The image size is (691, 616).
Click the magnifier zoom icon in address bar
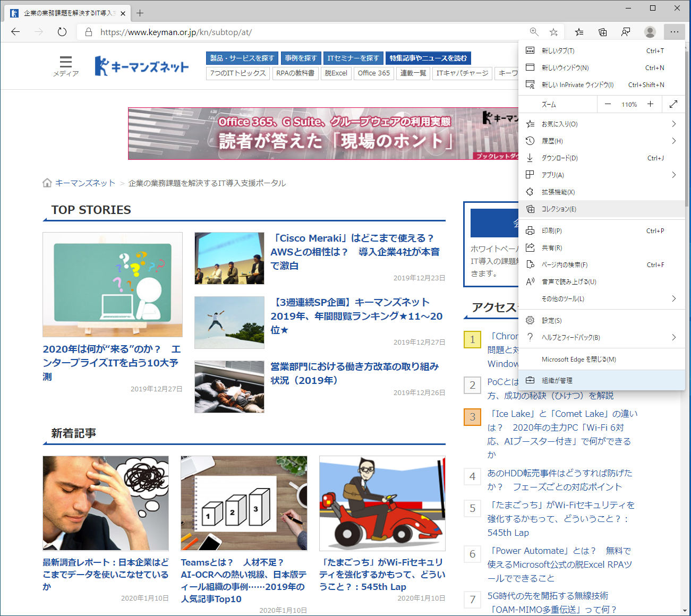click(534, 32)
